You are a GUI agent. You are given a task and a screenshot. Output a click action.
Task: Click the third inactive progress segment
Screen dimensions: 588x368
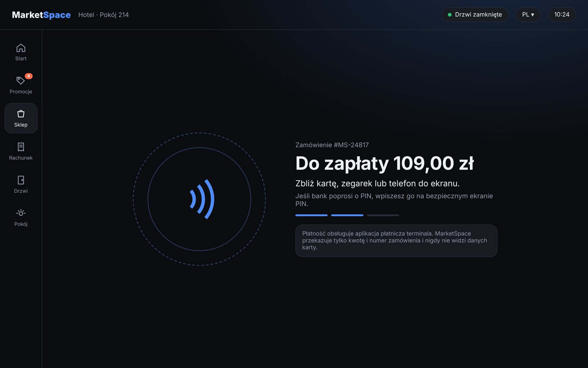383,215
